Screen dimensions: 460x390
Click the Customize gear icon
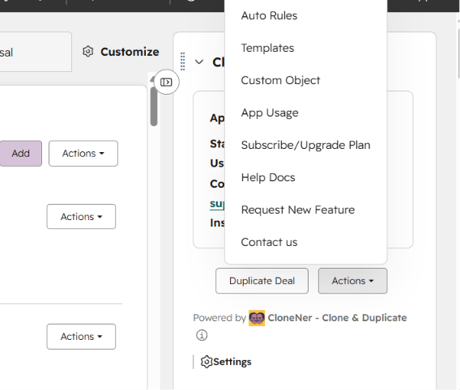[88, 52]
